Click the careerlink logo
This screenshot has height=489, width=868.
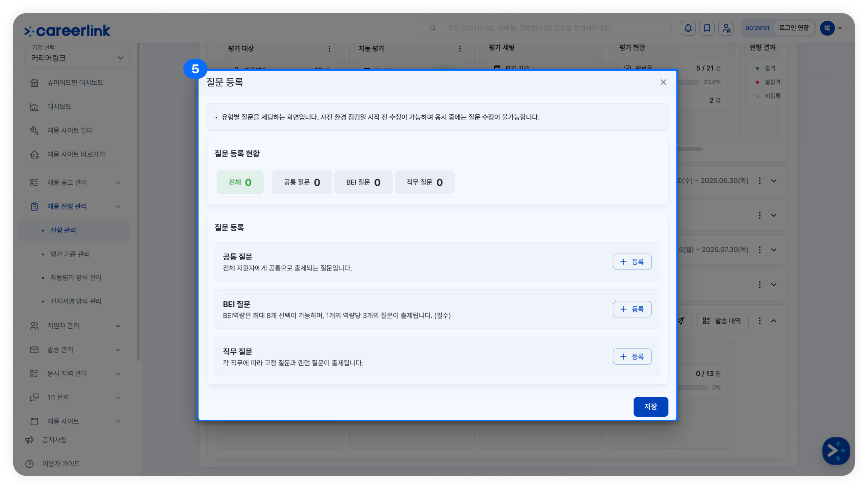click(x=67, y=31)
